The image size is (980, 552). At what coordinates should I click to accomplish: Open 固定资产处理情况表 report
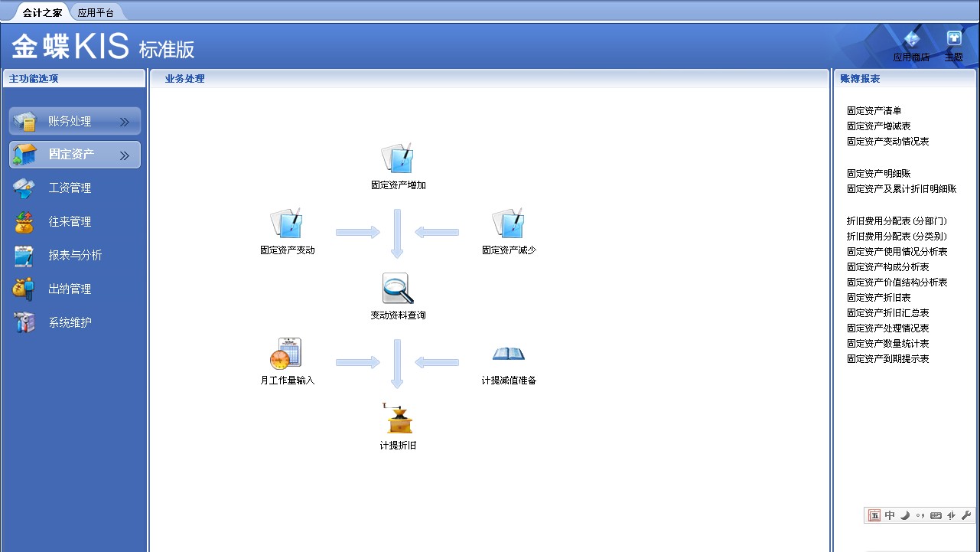click(887, 328)
